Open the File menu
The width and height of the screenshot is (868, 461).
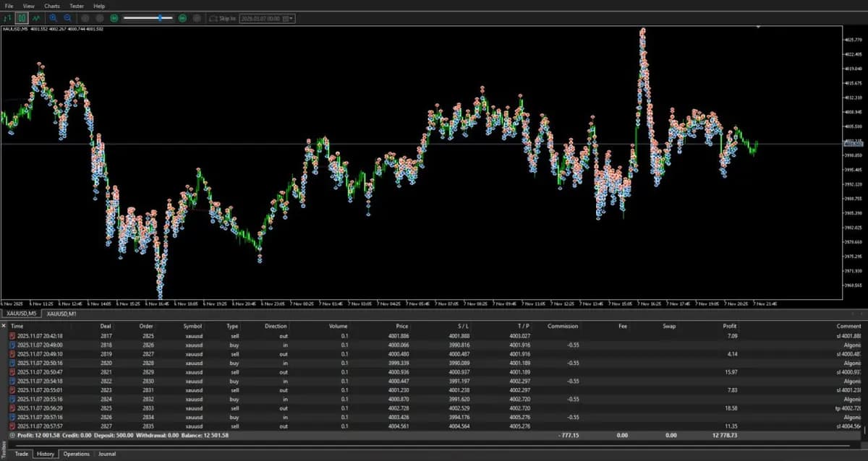pyautogui.click(x=9, y=6)
